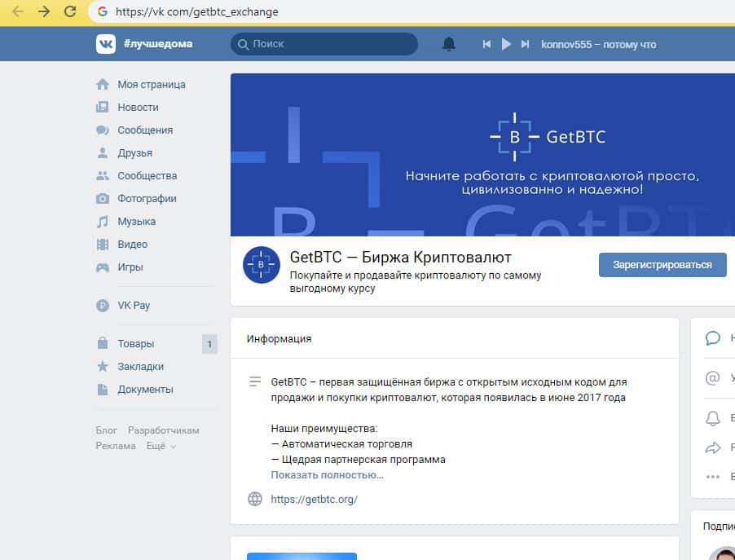Open the GetBTC round community avatar
The image size is (735, 560).
point(261,265)
